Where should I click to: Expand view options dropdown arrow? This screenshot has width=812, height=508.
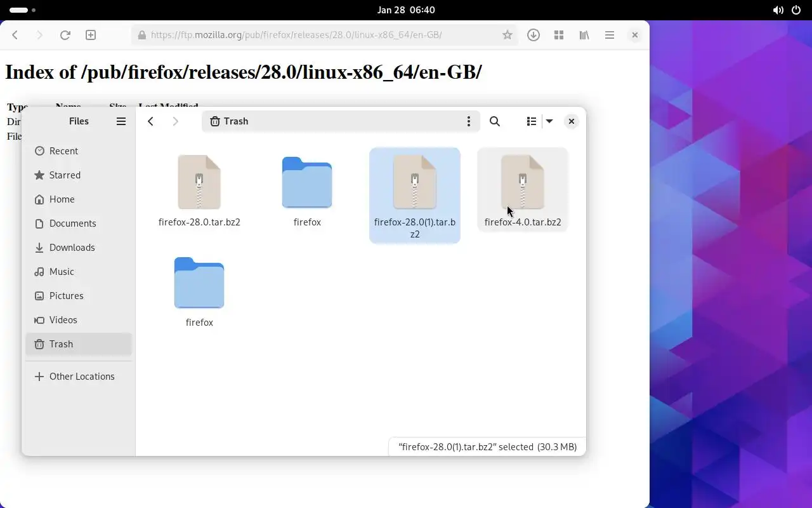click(549, 121)
